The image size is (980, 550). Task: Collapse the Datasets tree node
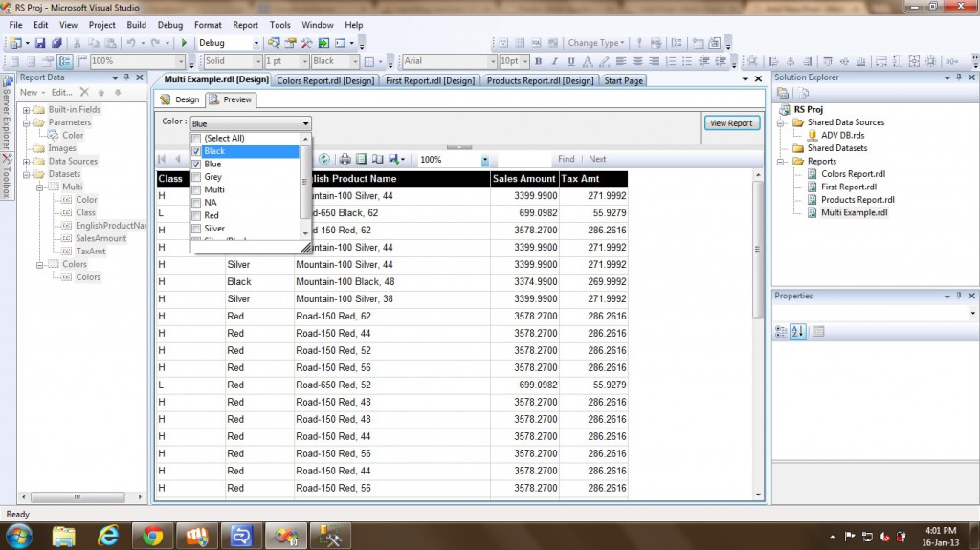pos(27,174)
